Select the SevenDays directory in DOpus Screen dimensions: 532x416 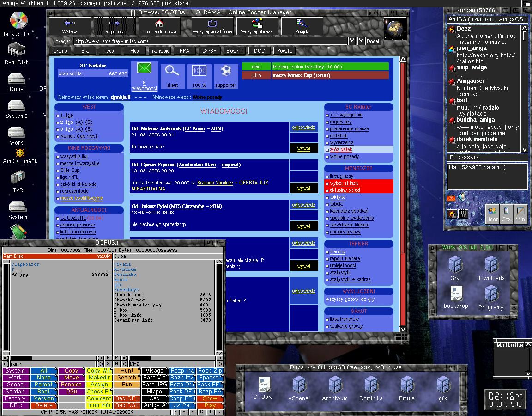tap(126, 290)
